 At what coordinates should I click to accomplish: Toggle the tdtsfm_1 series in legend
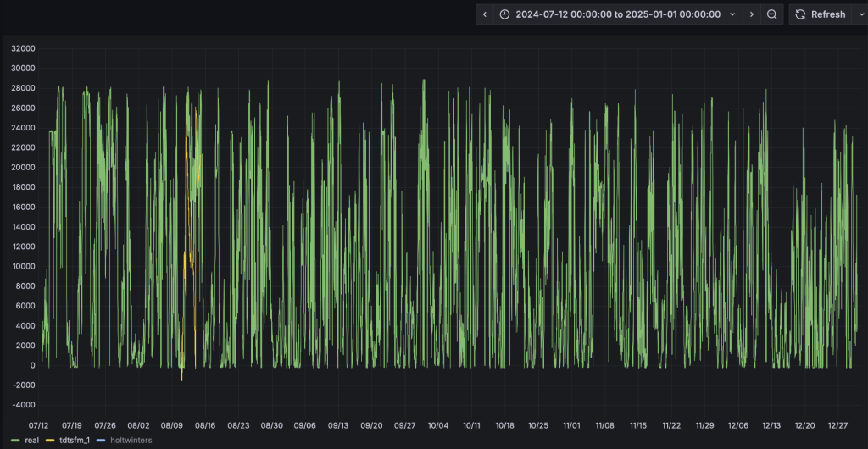pos(75,441)
